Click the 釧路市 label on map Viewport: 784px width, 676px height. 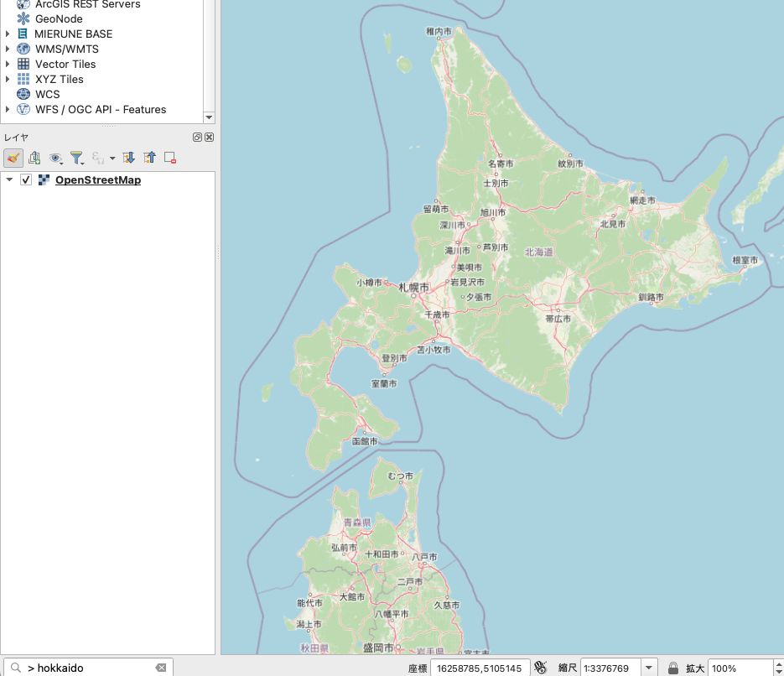click(652, 298)
